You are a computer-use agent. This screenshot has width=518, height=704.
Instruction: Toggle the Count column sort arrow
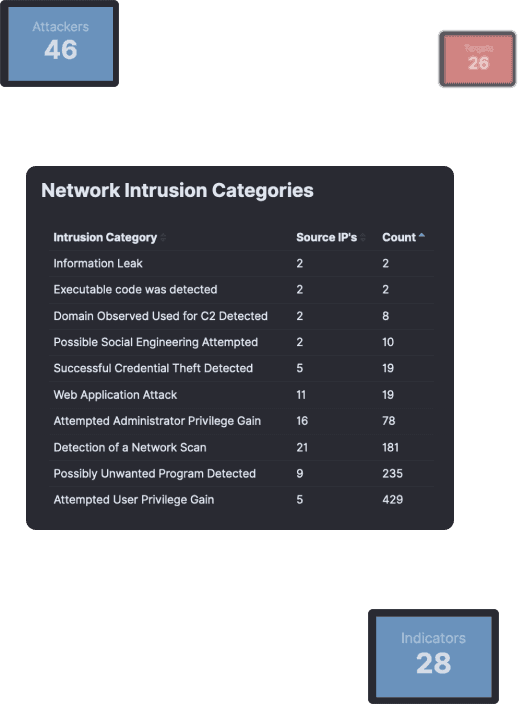click(x=421, y=235)
